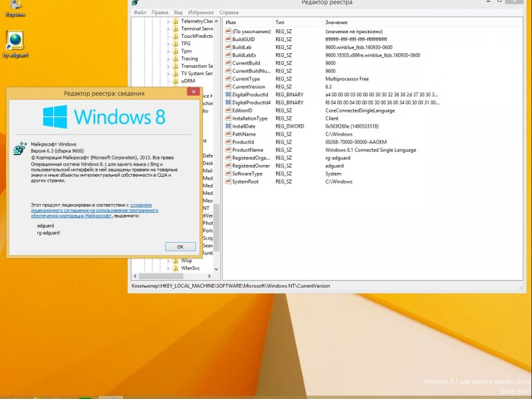This screenshot has width=532, height=399.
Task: Click the Tracing folder icon in tree
Action: (x=176, y=59)
